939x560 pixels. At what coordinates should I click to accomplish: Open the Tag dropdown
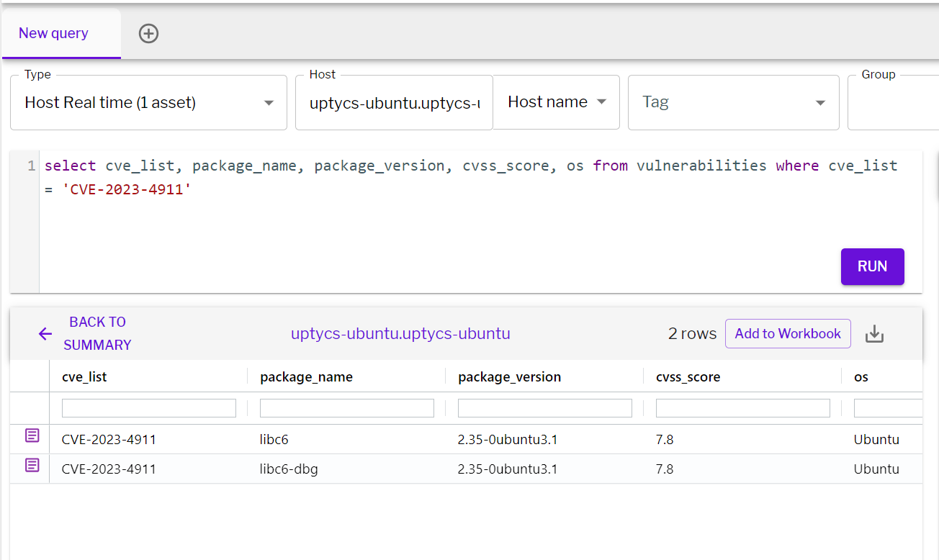point(733,102)
